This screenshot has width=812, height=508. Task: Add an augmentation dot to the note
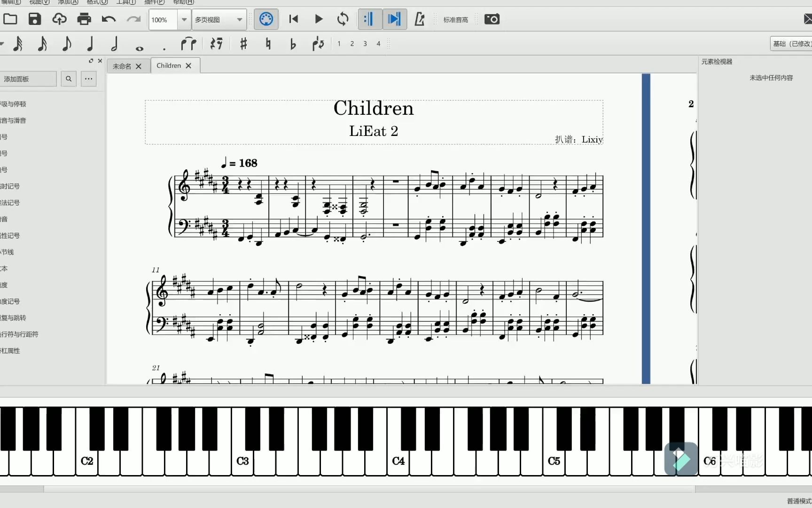(x=164, y=48)
